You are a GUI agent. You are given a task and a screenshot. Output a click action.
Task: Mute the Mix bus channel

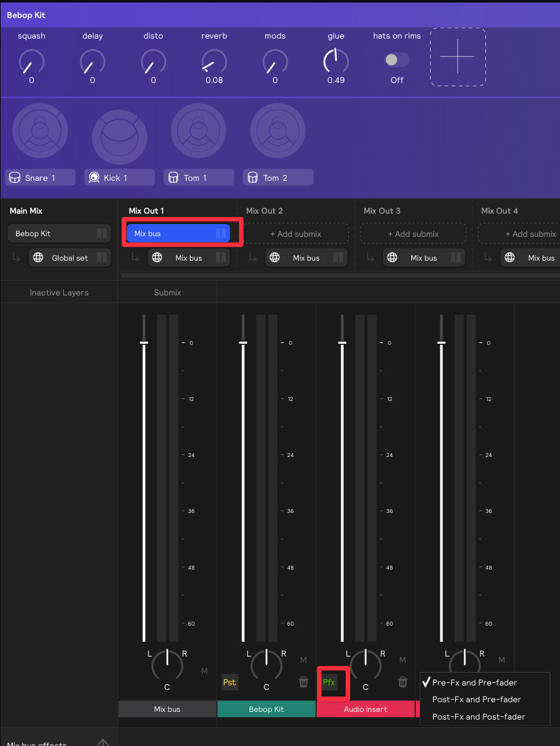pos(205,671)
